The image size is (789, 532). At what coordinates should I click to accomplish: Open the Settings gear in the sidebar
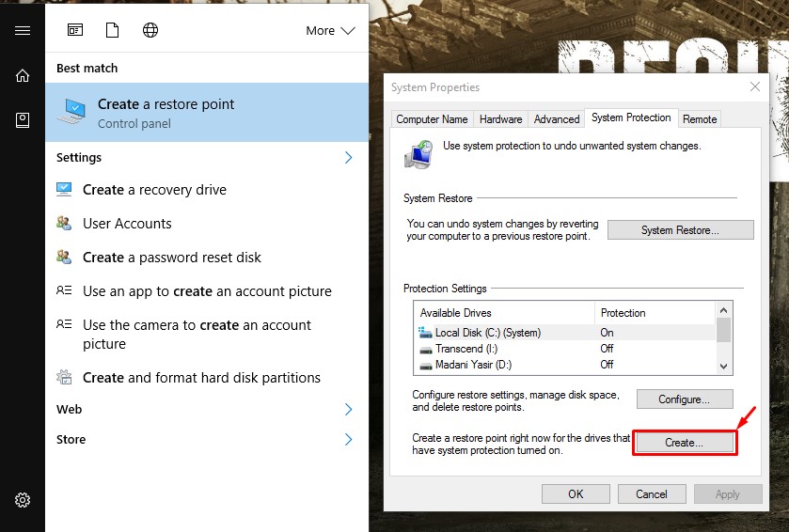[23, 500]
